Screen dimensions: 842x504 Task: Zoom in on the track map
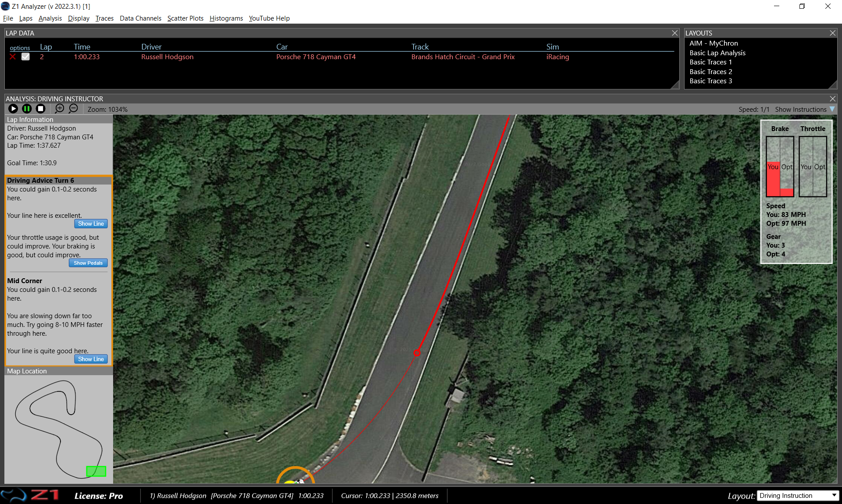coord(60,108)
